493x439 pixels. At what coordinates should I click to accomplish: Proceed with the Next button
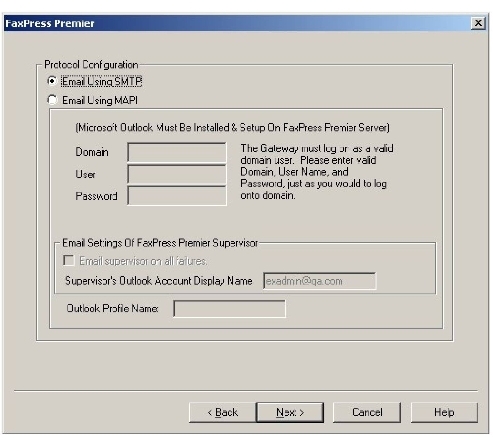coord(290,412)
